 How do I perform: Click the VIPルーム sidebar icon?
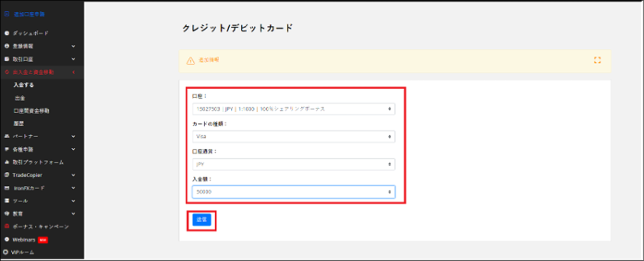coord(7,252)
